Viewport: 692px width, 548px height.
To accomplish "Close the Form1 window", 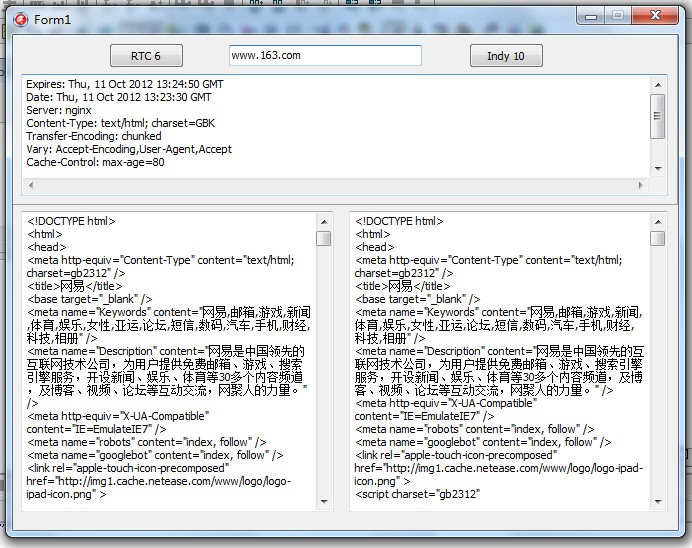I will tap(655, 16).
